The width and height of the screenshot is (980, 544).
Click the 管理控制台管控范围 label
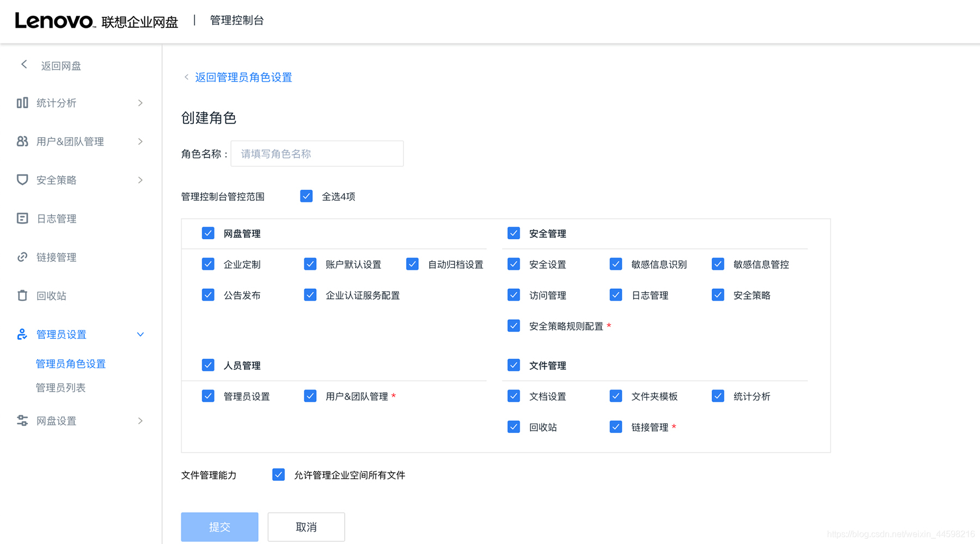tap(223, 196)
